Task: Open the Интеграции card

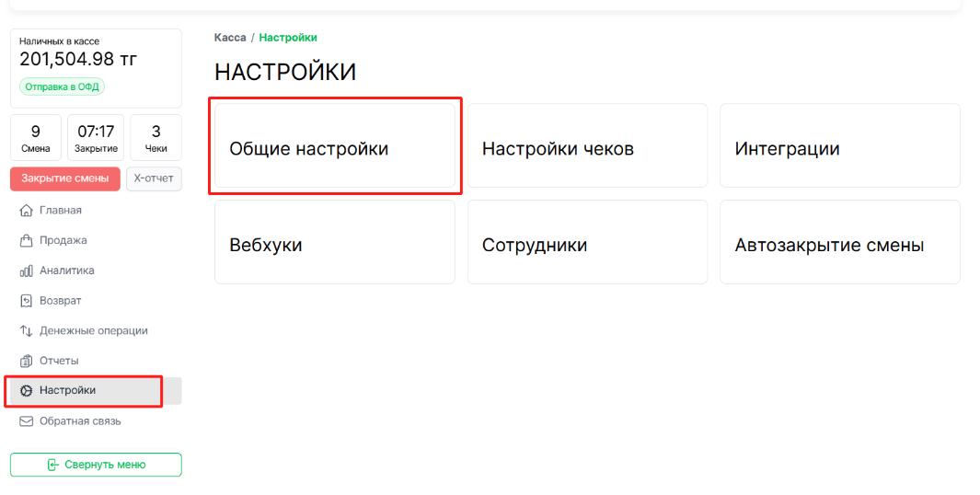Action: (x=840, y=145)
